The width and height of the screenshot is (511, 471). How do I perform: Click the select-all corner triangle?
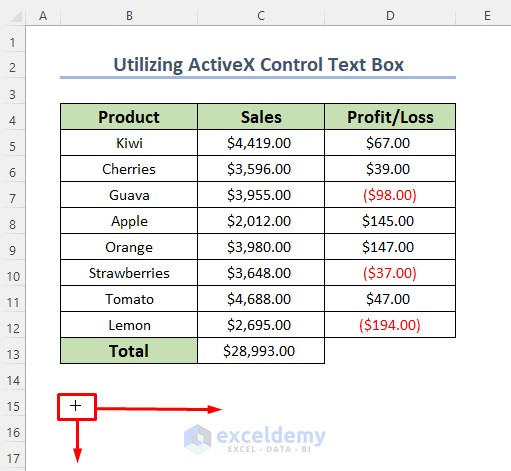(x=16, y=16)
